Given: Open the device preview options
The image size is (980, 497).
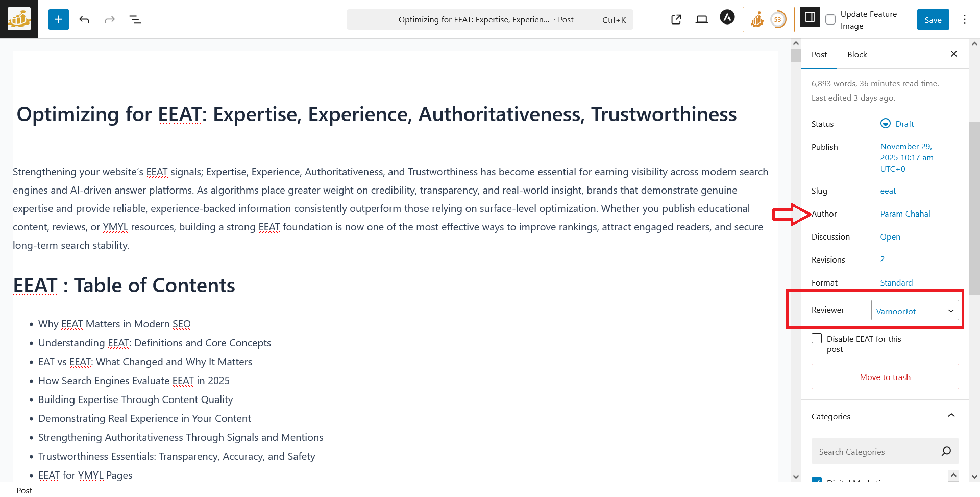Looking at the screenshot, I should (701, 19).
